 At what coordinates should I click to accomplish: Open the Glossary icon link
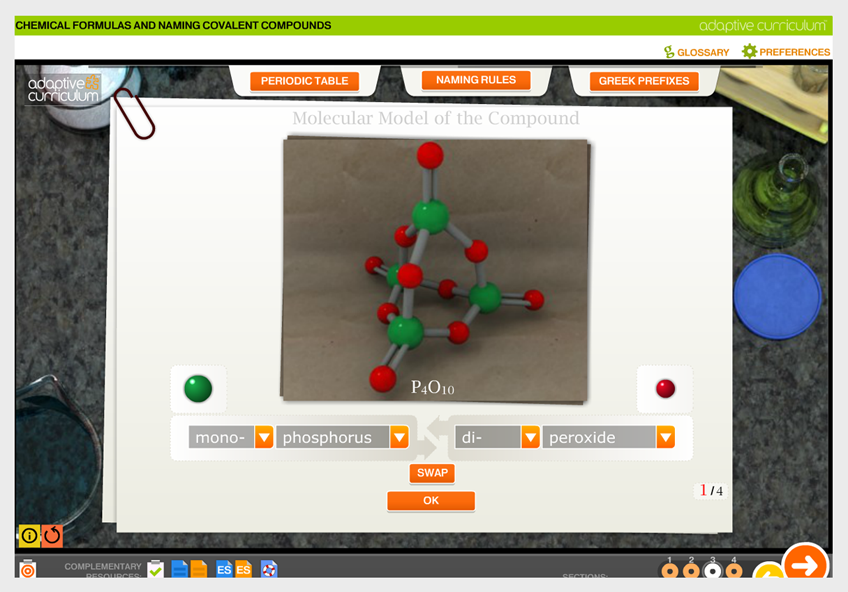(669, 52)
